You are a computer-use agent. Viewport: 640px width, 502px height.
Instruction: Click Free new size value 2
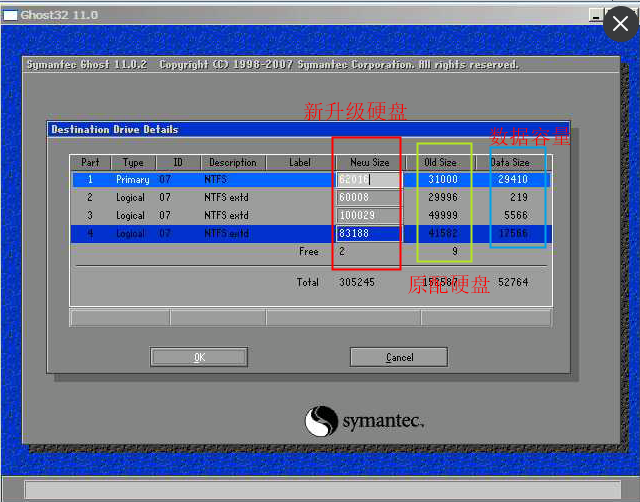342,252
